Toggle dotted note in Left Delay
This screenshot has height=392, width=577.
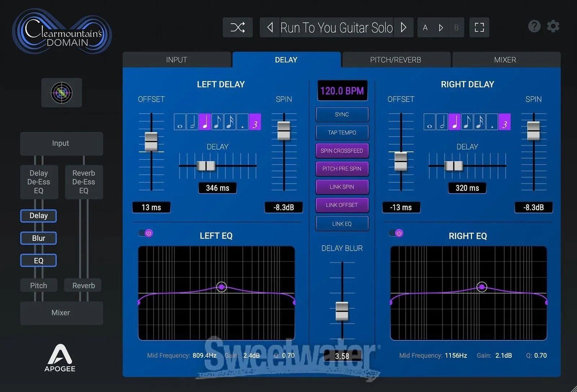242,122
